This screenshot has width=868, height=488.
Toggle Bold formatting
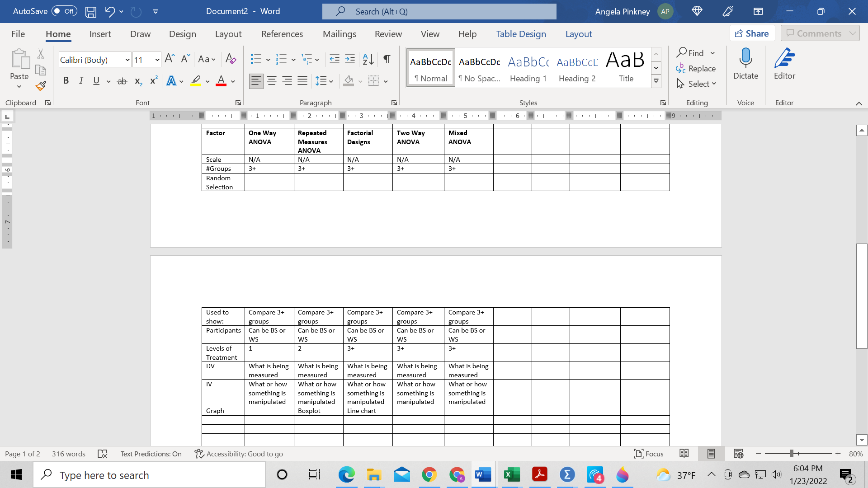coord(66,81)
